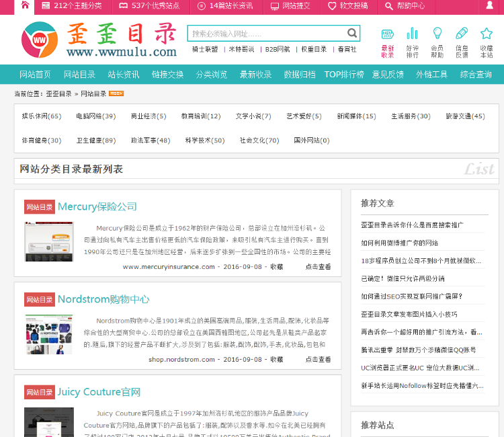504x437 pixels.
Task: Open the 最新收录 NEW icon
Action: coord(387,42)
